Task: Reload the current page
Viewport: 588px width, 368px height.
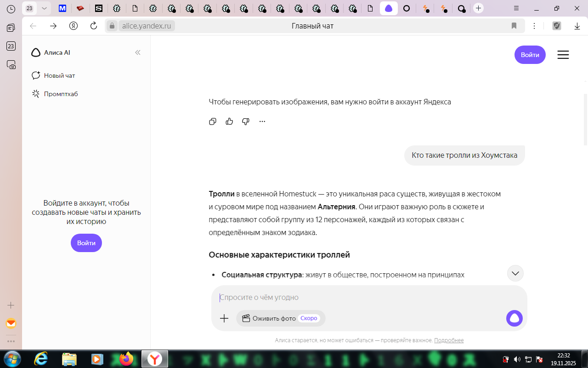Action: 94,26
